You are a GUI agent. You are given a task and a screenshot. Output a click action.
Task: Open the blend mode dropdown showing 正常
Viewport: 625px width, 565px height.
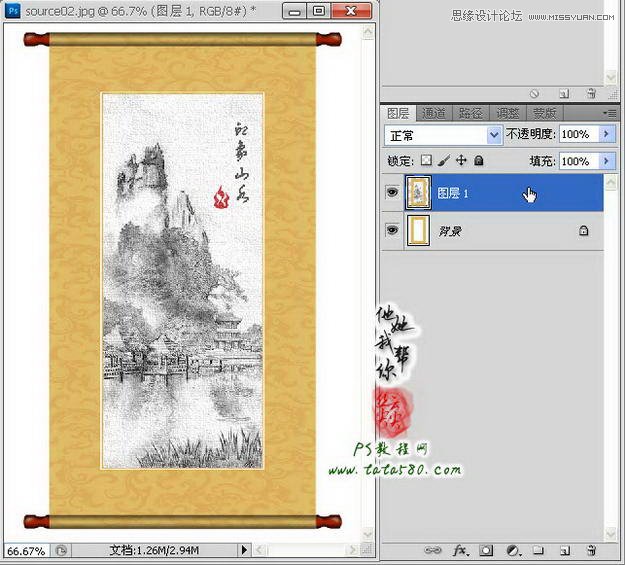[442, 136]
